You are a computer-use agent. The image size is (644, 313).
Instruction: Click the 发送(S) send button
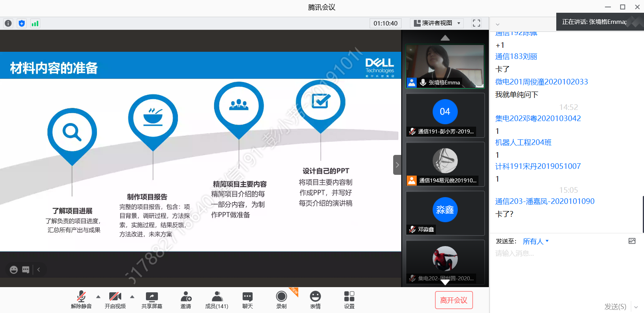(615, 306)
